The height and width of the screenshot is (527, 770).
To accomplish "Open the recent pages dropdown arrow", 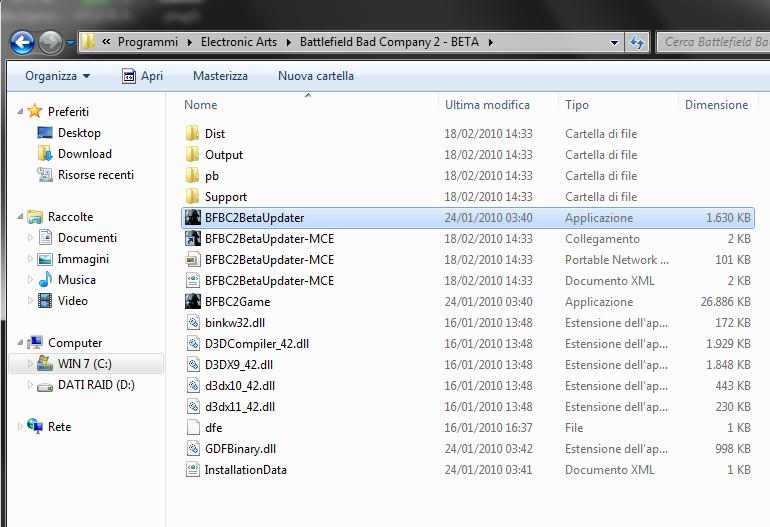I will (x=70, y=43).
